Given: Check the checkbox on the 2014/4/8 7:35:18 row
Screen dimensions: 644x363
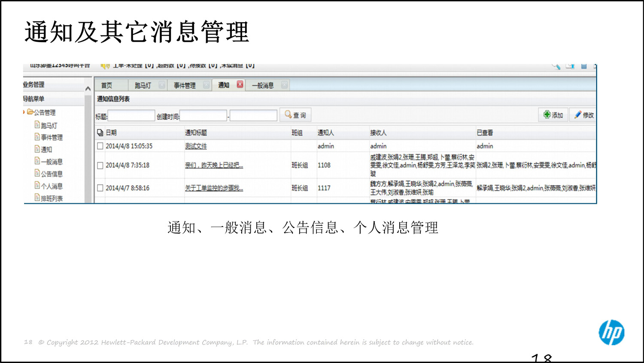Looking at the screenshot, I should pos(100,165).
